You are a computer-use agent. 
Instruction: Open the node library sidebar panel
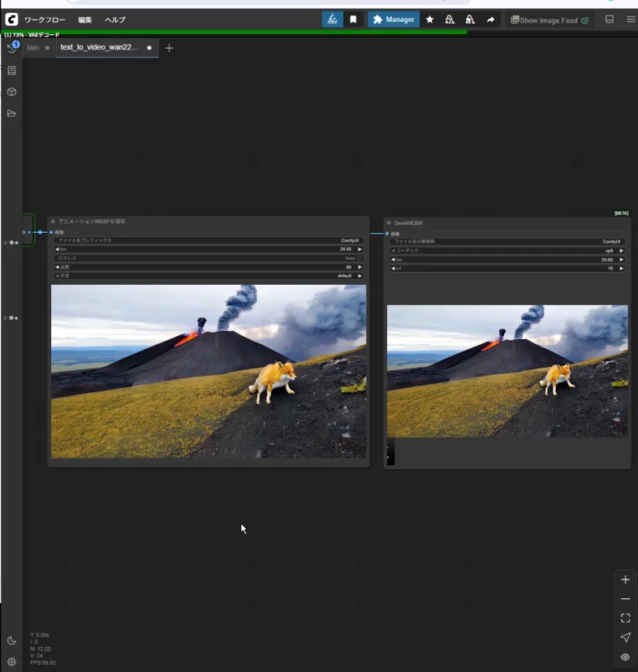click(x=11, y=71)
